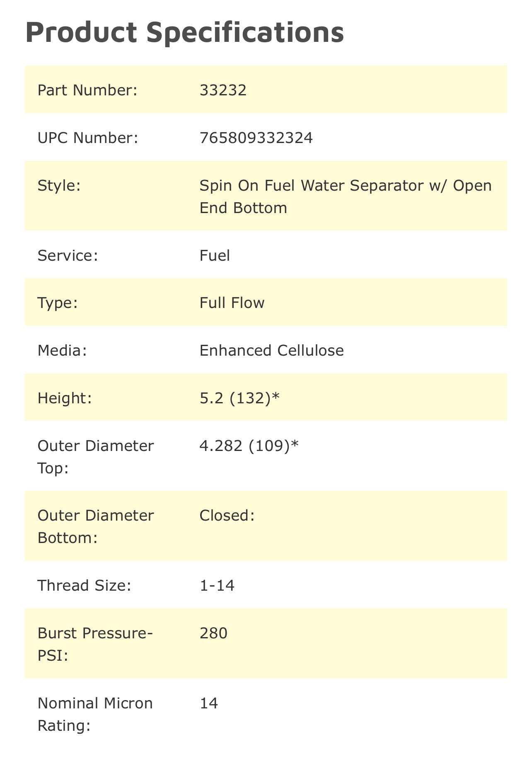Select the part number value 33232
This screenshot has height=766, width=532.
(x=223, y=90)
